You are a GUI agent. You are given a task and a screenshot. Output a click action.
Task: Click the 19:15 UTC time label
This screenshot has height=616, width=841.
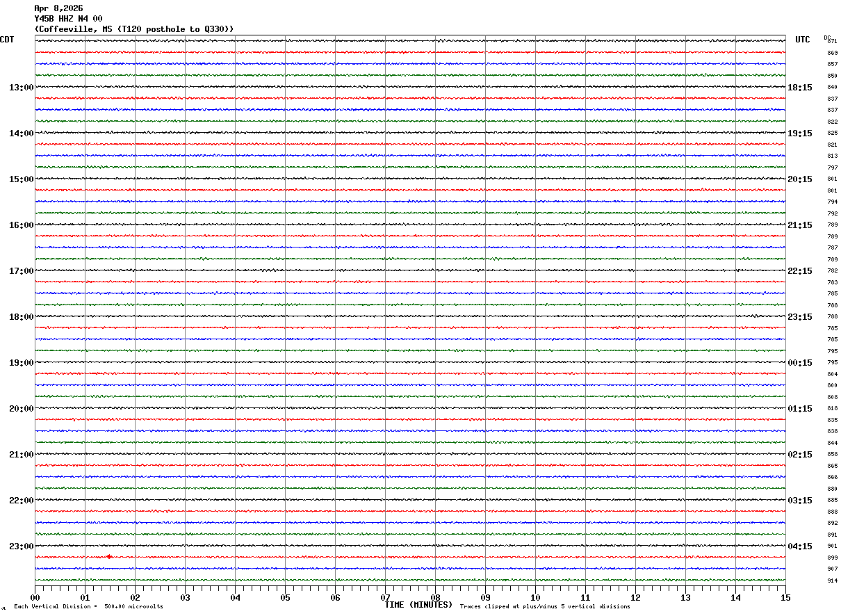coord(800,133)
